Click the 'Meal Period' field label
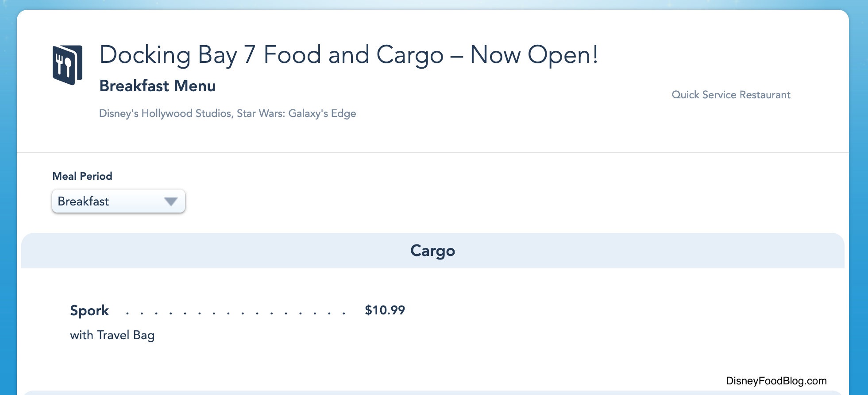The width and height of the screenshot is (868, 395). coord(82,176)
